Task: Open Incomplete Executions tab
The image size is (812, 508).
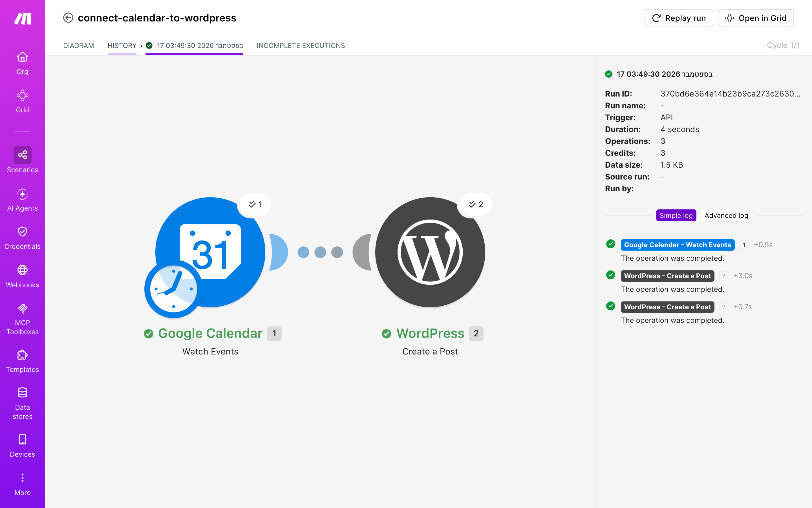Action: (301, 46)
